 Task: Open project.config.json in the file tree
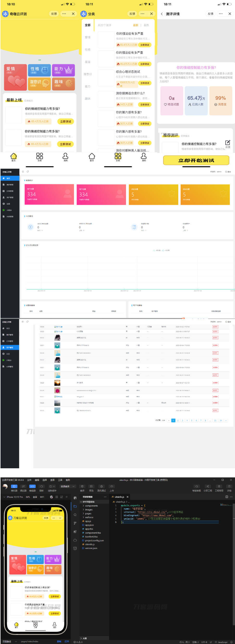pos(94,540)
